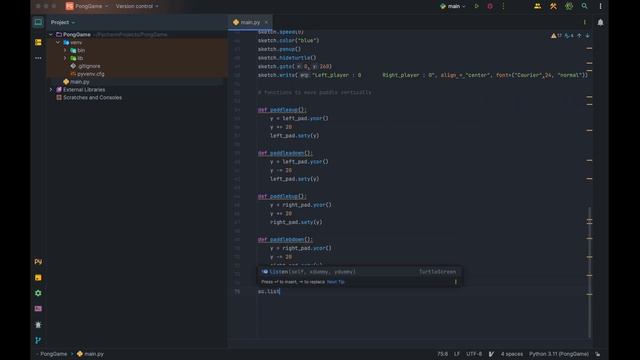The height and width of the screenshot is (360, 640).
Task: Open more run actions next to Debug button
Action: (x=503, y=6)
